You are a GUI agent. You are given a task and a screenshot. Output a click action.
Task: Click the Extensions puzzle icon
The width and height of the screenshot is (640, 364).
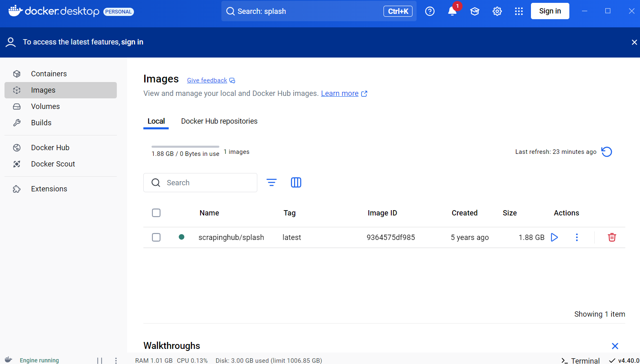[x=17, y=189]
